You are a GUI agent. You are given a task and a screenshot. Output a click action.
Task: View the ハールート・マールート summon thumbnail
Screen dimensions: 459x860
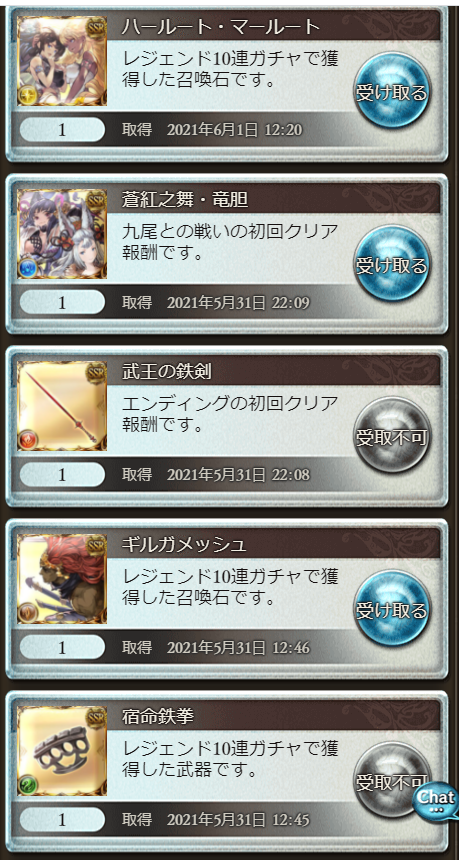click(x=62, y=61)
